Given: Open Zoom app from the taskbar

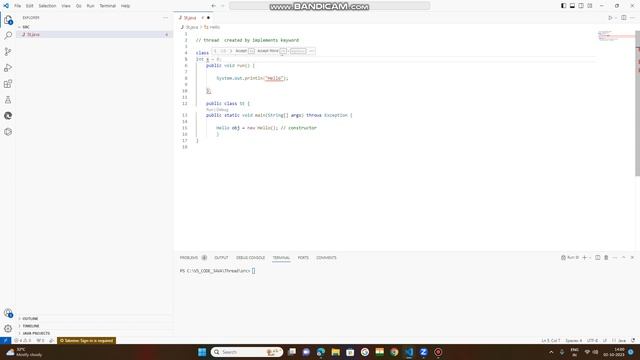Looking at the screenshot, I should click(x=423, y=352).
